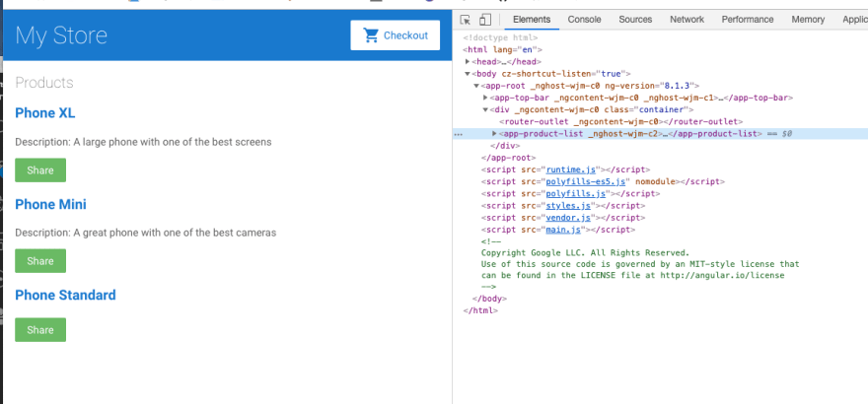The height and width of the screenshot is (404, 868).
Task: Click Share button under Phone Mini
Action: click(40, 261)
